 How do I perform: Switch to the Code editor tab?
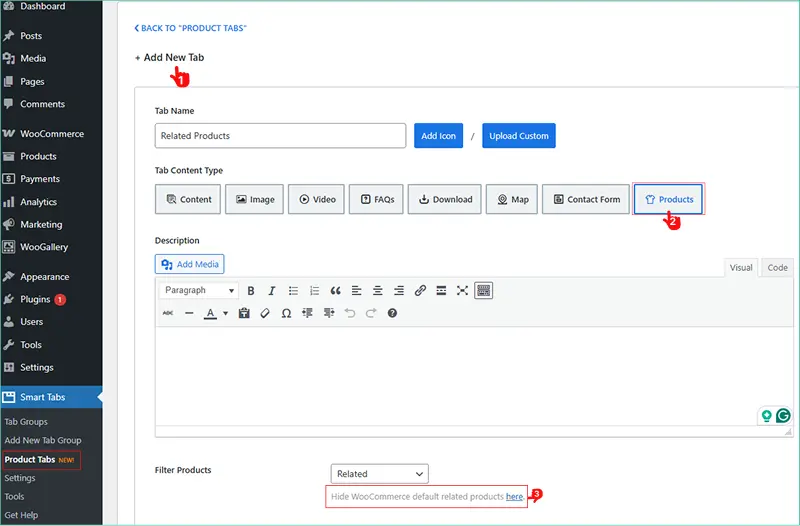pos(777,267)
